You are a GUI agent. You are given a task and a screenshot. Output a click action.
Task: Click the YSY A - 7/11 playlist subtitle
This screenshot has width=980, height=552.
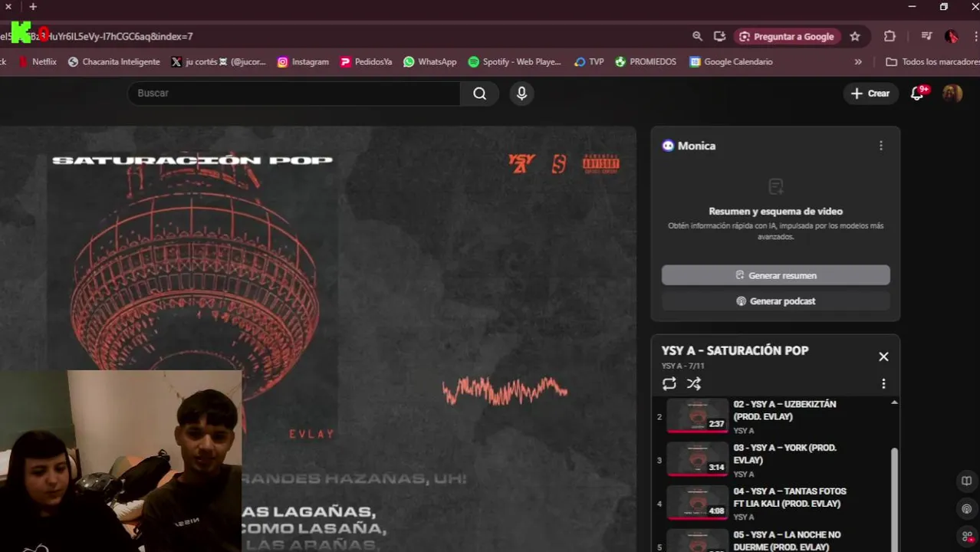pyautogui.click(x=682, y=366)
